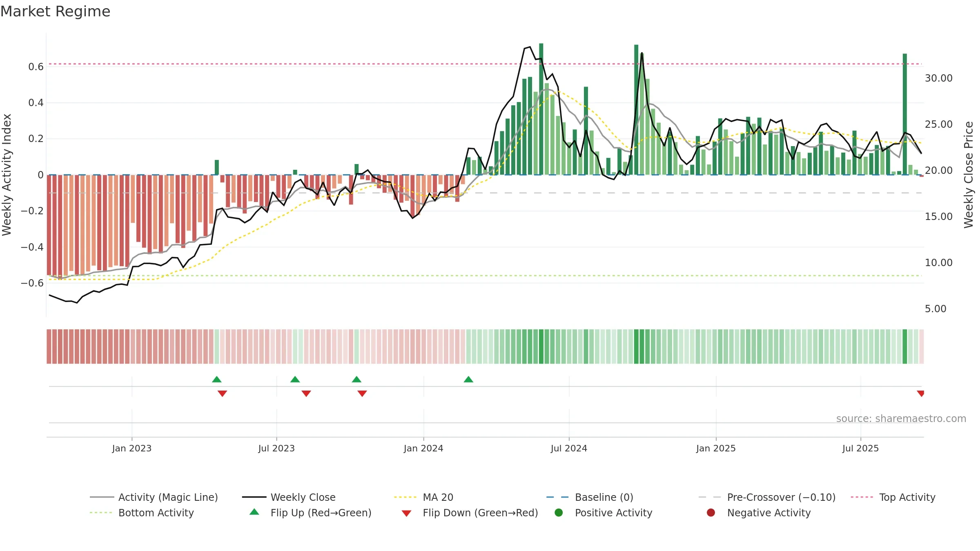The image size is (980, 551).
Task: Click the tall green bar near Jul 2025 end
Action: (x=905, y=114)
